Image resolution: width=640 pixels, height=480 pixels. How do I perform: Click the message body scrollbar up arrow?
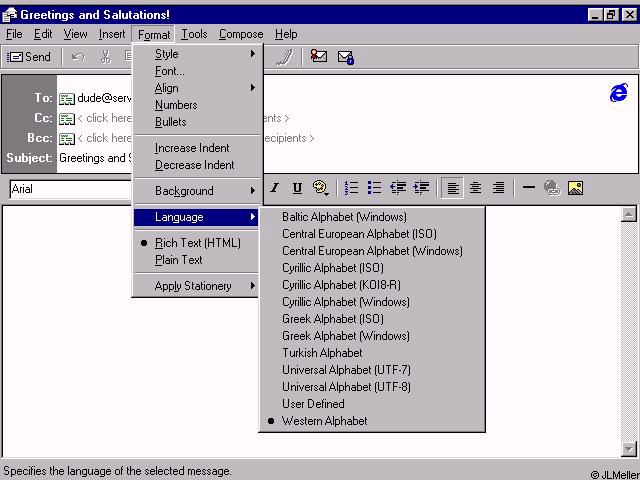coord(629,214)
